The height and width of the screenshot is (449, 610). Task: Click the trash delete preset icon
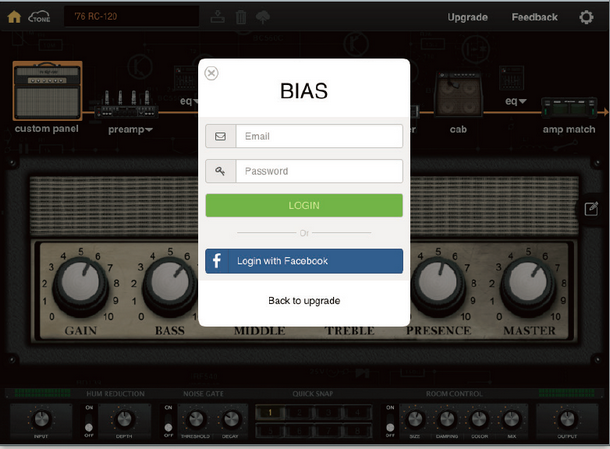tap(241, 17)
